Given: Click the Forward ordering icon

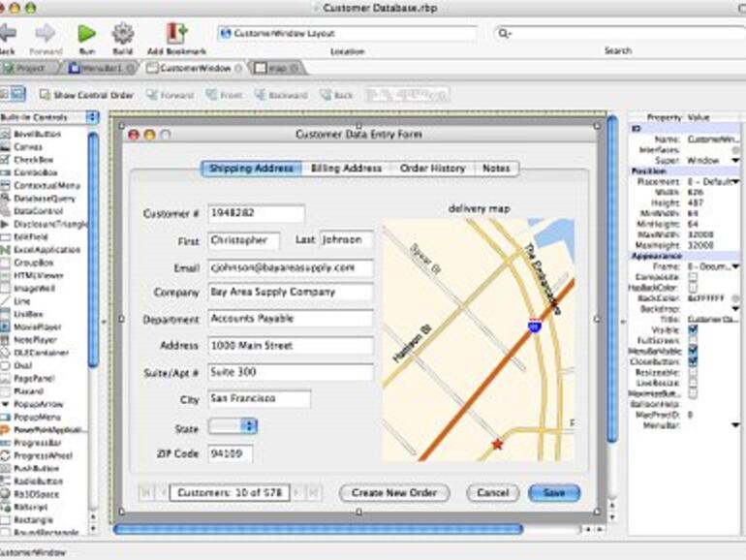Looking at the screenshot, I should click(x=152, y=95).
